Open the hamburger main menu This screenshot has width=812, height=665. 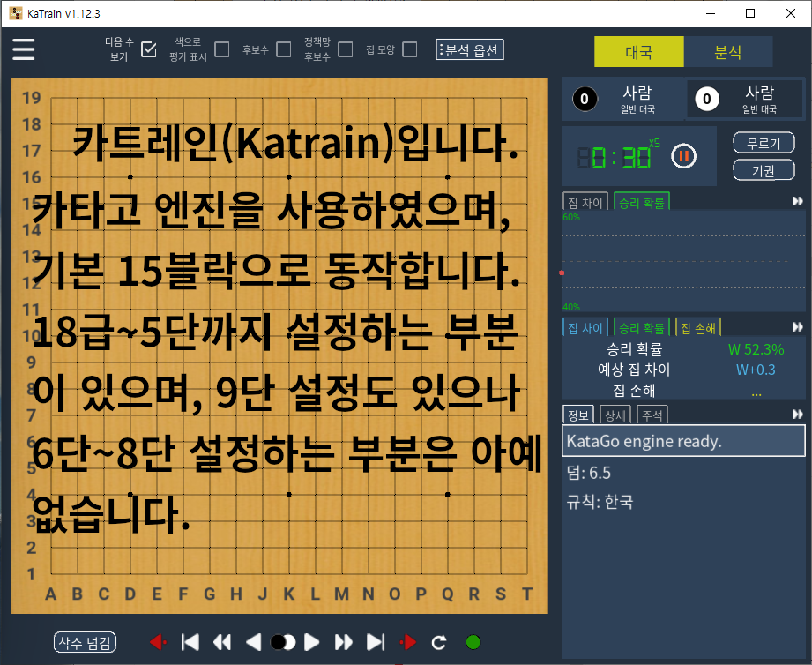23,49
